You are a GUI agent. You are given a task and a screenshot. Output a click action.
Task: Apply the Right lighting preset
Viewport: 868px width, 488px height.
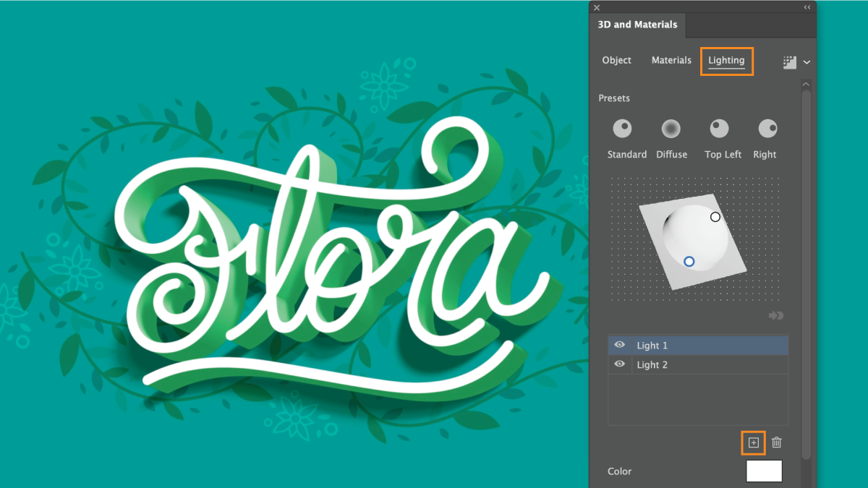point(767,129)
